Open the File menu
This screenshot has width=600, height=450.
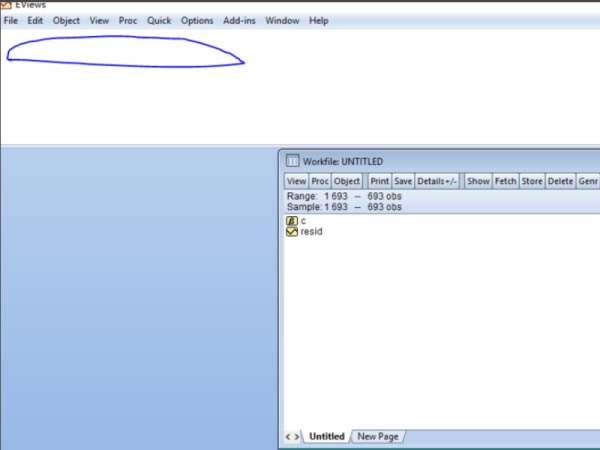[11, 21]
